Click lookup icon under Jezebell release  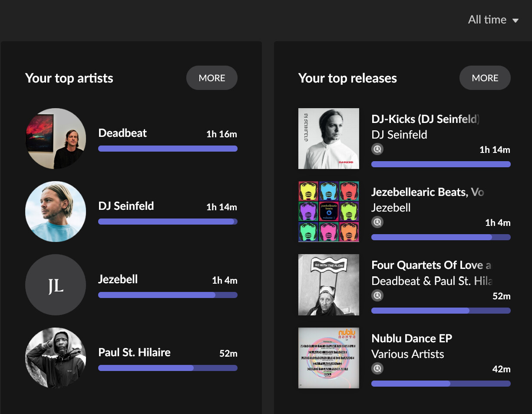(377, 222)
